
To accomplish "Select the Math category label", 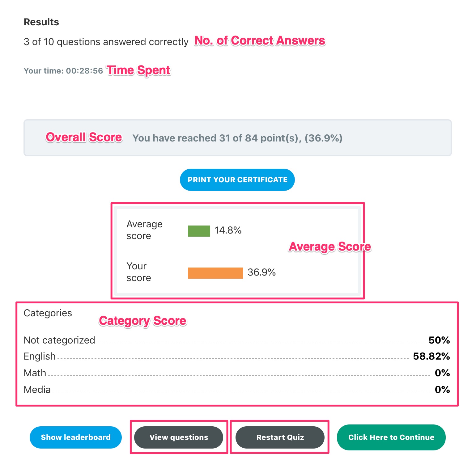I will (35, 373).
